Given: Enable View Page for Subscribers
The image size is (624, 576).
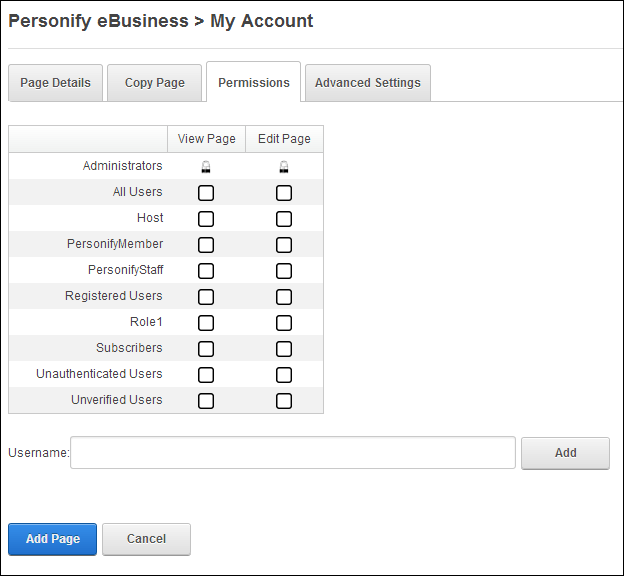Looking at the screenshot, I should coord(206,349).
